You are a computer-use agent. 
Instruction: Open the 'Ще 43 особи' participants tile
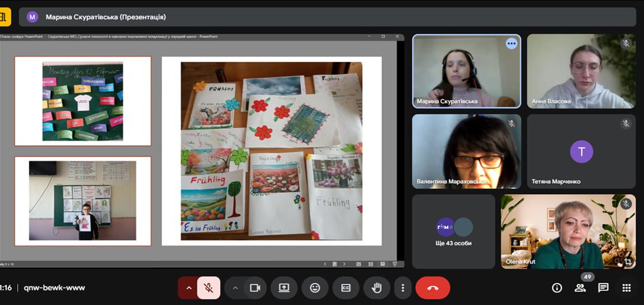click(x=453, y=231)
